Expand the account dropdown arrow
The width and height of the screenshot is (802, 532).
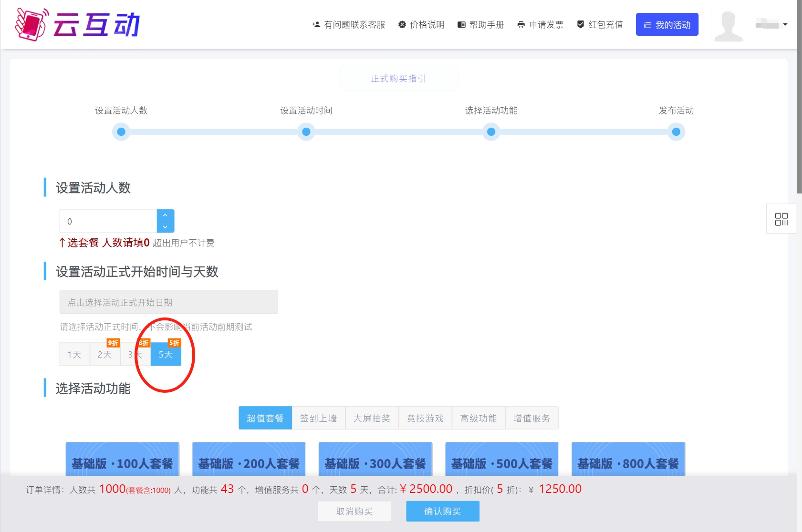[x=785, y=24]
